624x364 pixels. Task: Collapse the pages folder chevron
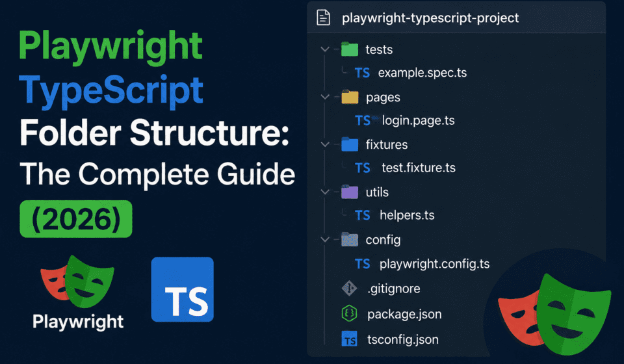[x=325, y=97]
